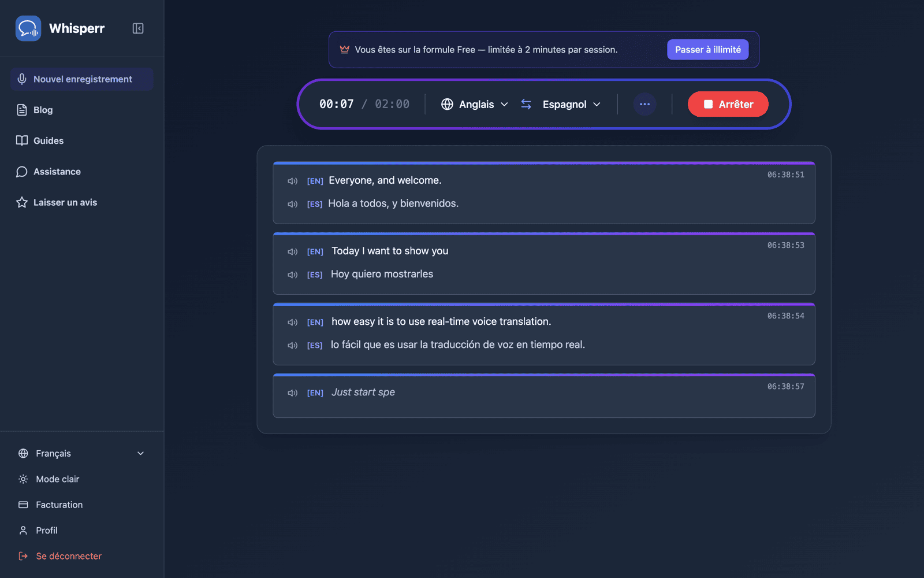Click the crown icon in the Free plan banner

tap(345, 50)
